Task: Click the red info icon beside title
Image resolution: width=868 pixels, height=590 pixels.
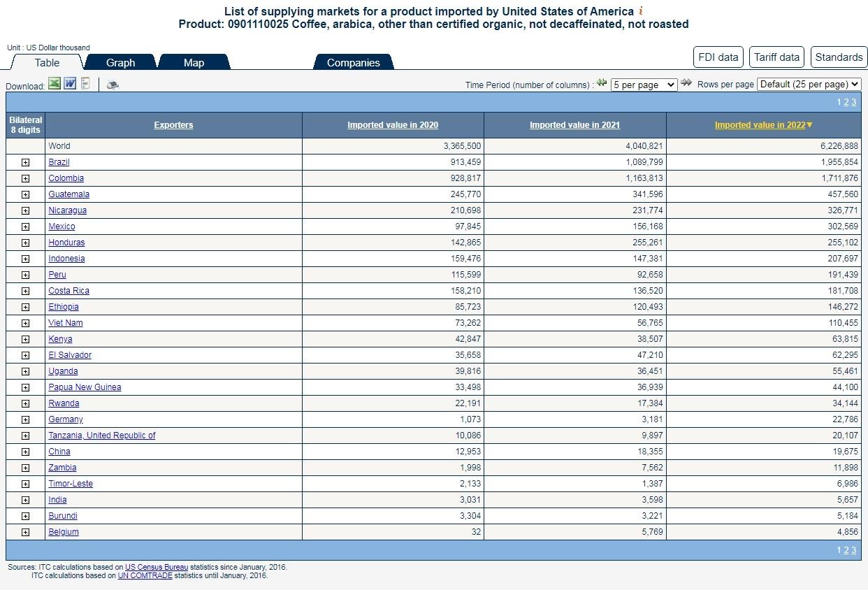Action: click(x=641, y=11)
